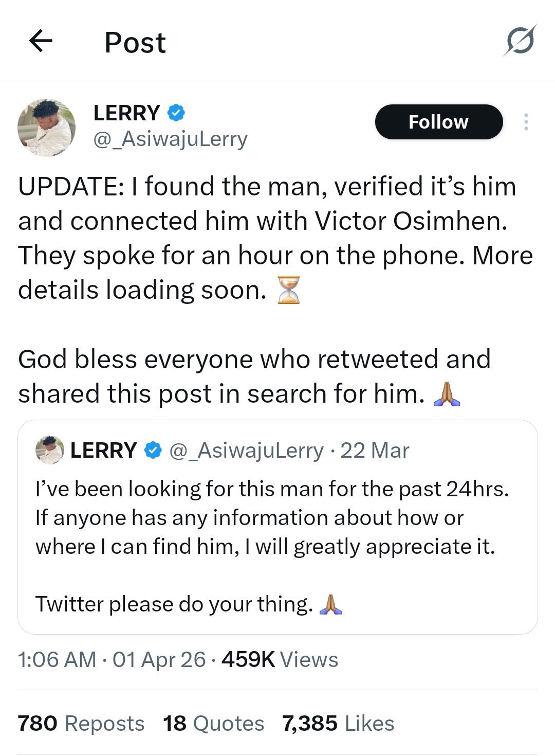Screen dimensions: 555x756
Task: Show the 780 Reposts list
Action: pos(81,724)
